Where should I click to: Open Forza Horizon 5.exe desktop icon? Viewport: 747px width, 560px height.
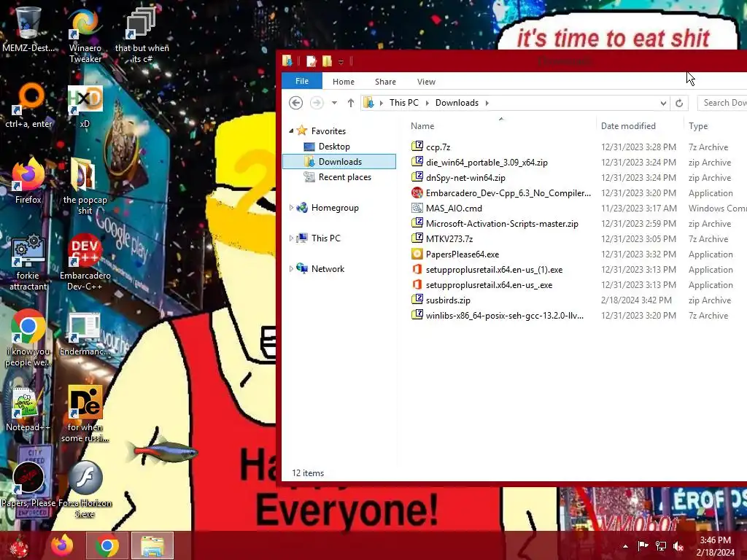pyautogui.click(x=85, y=489)
